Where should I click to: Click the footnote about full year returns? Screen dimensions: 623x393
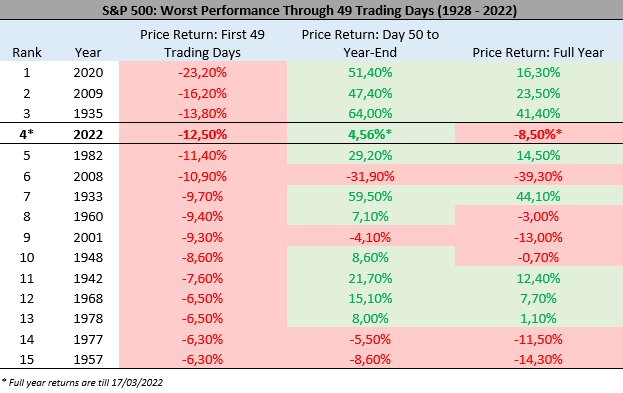tap(83, 383)
